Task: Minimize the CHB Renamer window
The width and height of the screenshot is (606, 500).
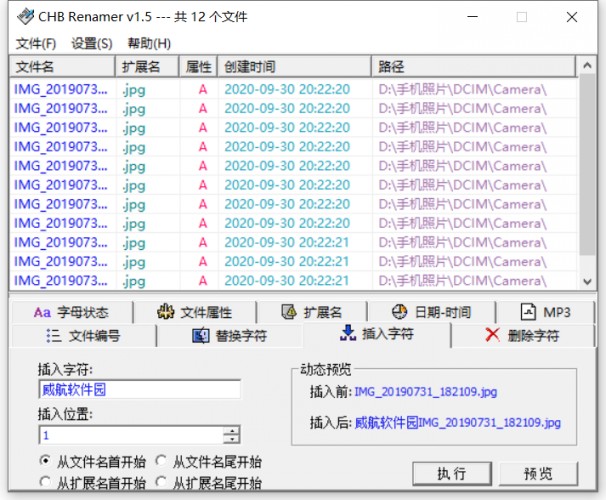Action: point(472,17)
